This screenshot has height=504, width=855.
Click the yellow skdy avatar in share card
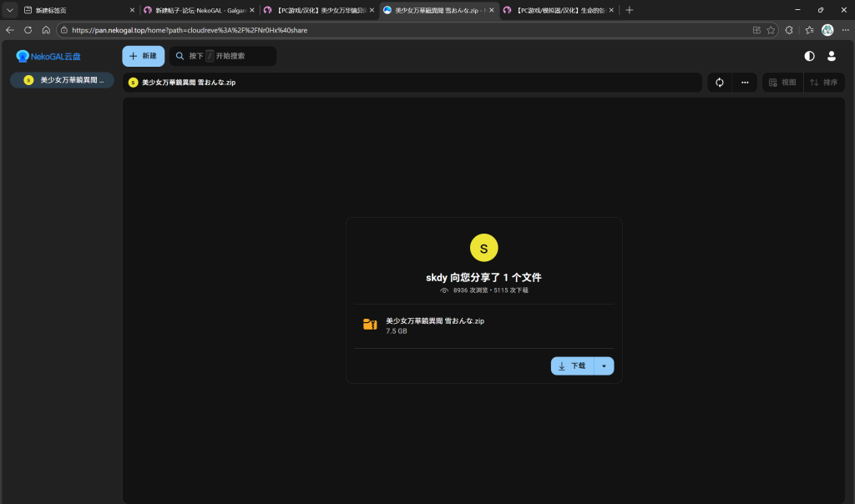click(x=484, y=248)
